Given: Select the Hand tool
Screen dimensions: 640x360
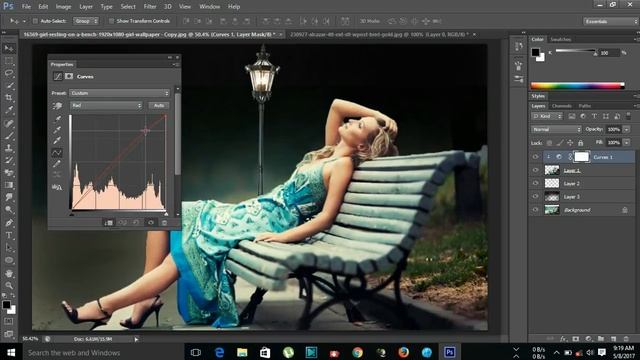Looking at the screenshot, I should tap(9, 273).
